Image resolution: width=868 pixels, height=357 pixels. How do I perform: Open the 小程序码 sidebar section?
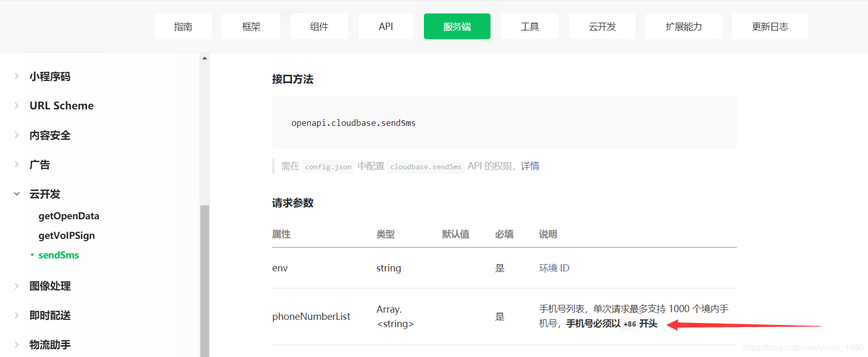tap(50, 76)
